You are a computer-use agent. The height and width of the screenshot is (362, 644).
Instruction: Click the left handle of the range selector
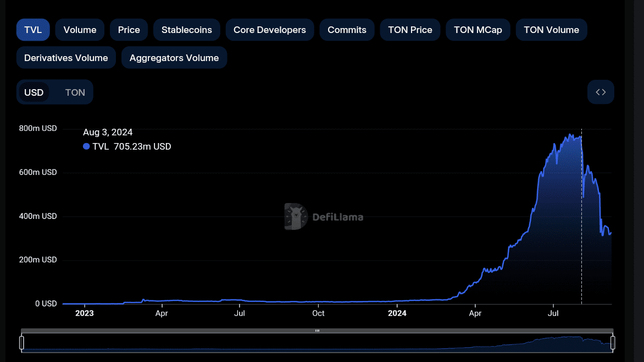click(21, 343)
